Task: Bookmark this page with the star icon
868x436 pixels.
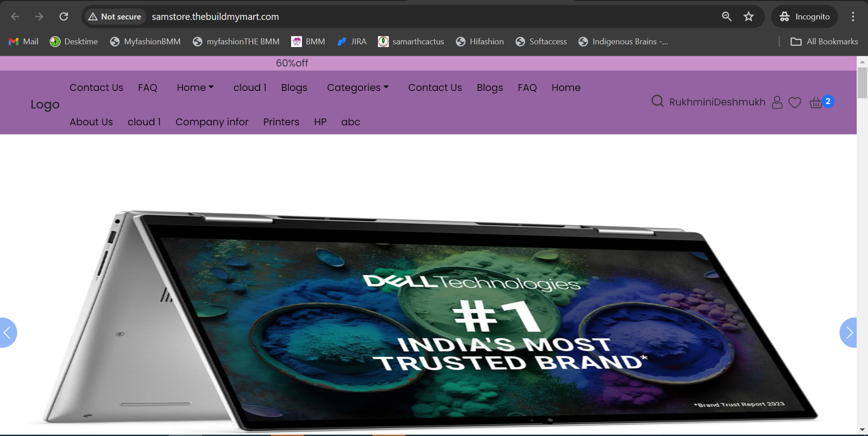Action: 749,17
